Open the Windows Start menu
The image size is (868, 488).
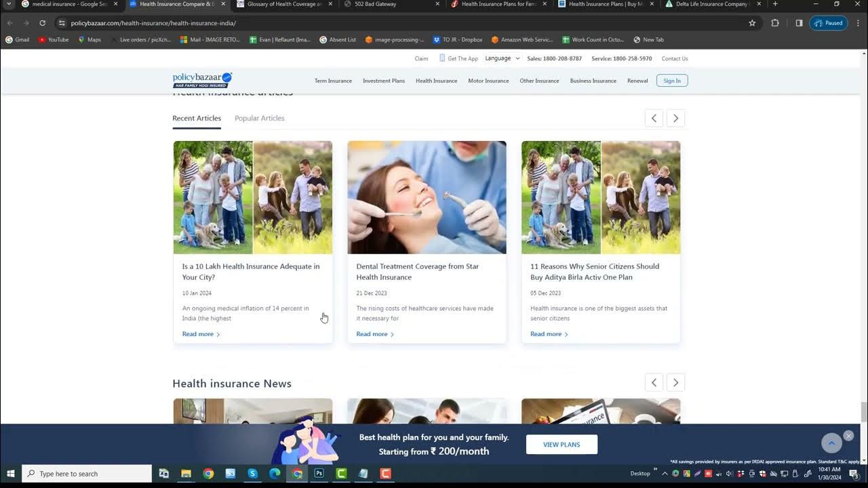(x=11, y=473)
